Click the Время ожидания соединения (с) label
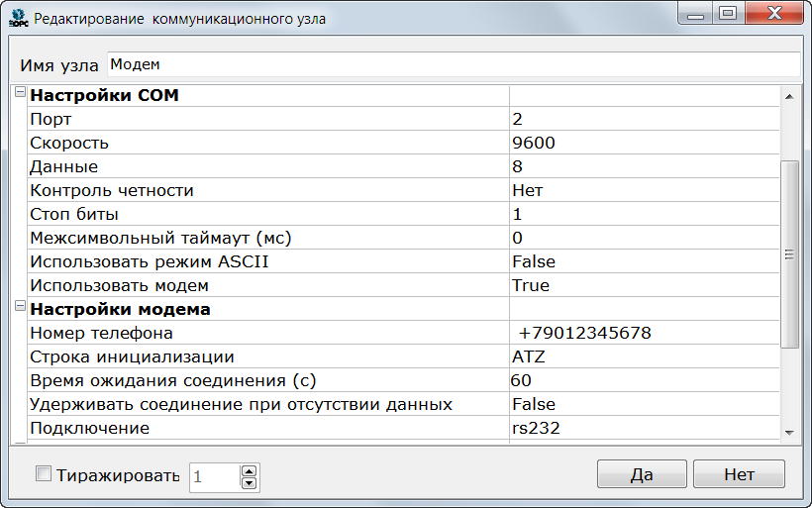The height and width of the screenshot is (508, 812). tap(173, 380)
